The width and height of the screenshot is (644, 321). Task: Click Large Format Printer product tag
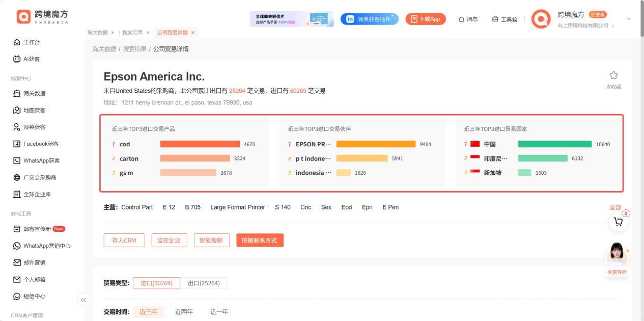click(x=238, y=207)
